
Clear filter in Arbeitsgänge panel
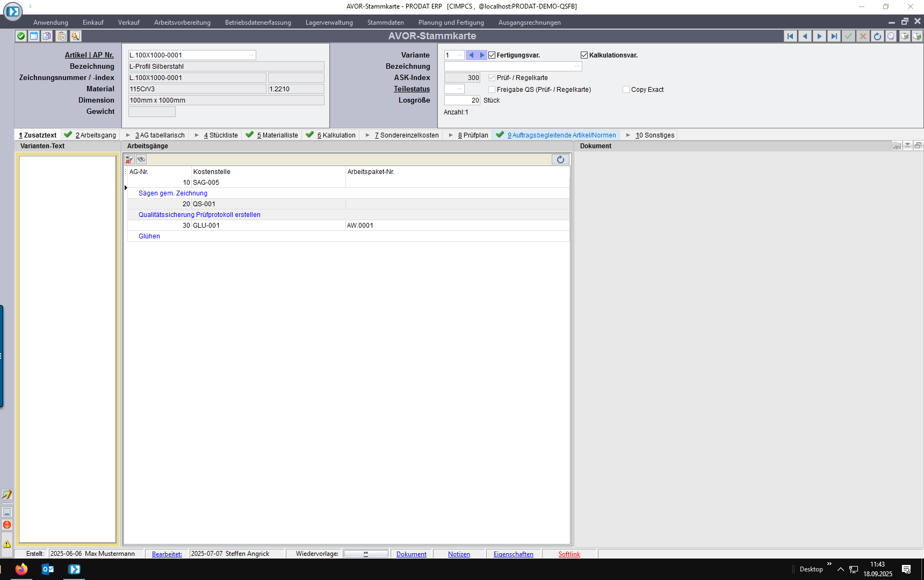(129, 160)
